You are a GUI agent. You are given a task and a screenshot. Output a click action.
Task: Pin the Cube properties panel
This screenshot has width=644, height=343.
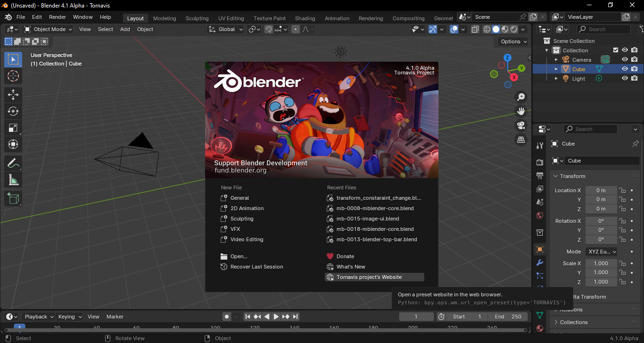point(635,144)
